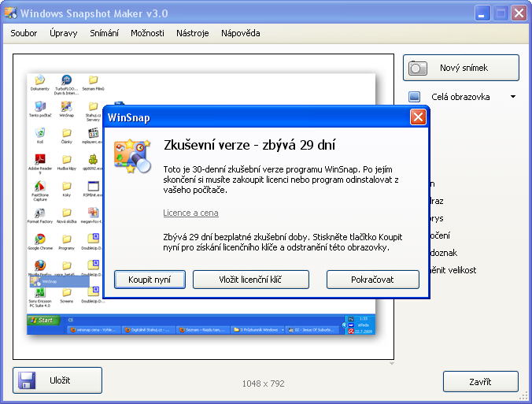Close the WinSnap trial dialog

pyautogui.click(x=418, y=117)
